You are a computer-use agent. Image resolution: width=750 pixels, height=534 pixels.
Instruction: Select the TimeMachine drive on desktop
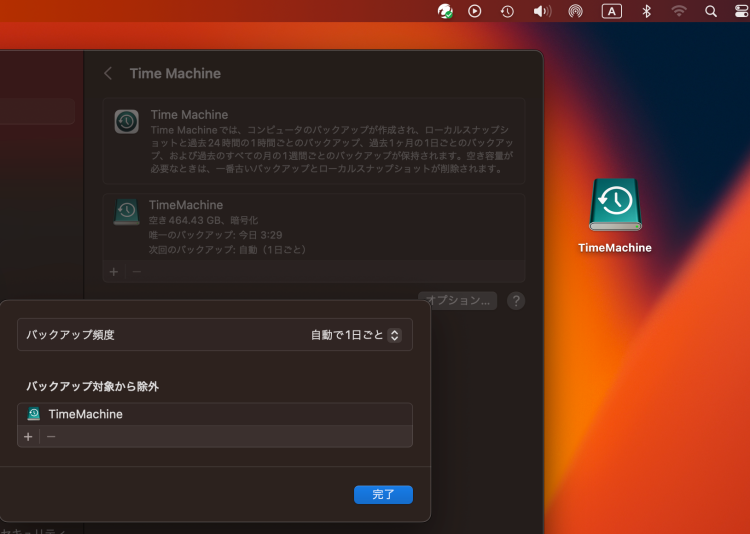615,205
